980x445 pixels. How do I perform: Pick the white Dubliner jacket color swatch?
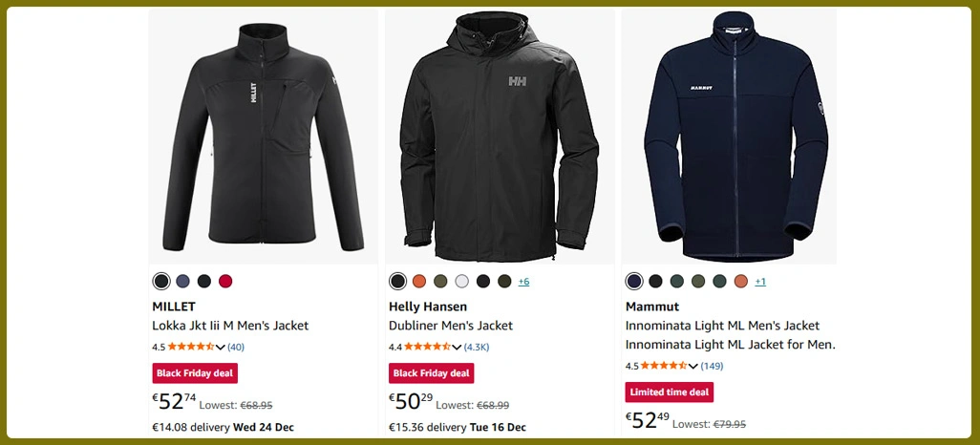(x=462, y=281)
